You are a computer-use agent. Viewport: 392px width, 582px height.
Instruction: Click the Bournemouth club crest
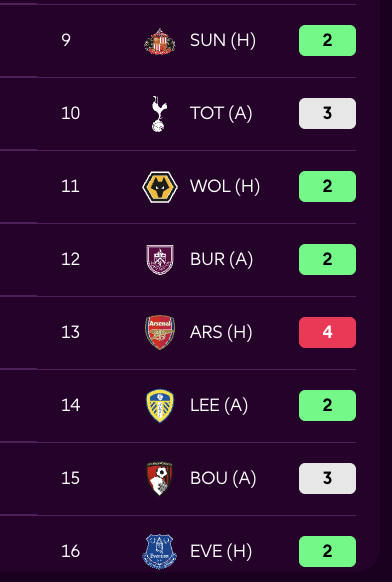pos(160,478)
